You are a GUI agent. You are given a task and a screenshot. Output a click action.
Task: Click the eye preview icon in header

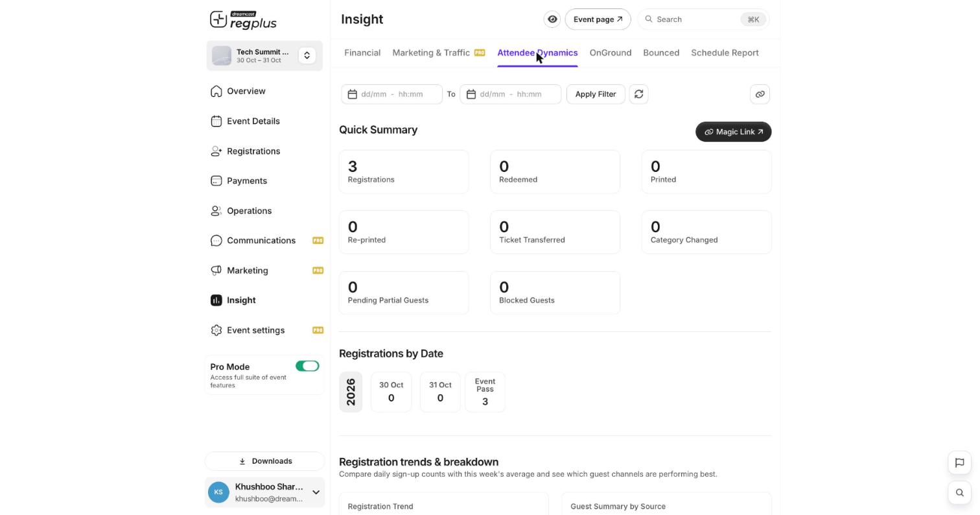tap(552, 19)
